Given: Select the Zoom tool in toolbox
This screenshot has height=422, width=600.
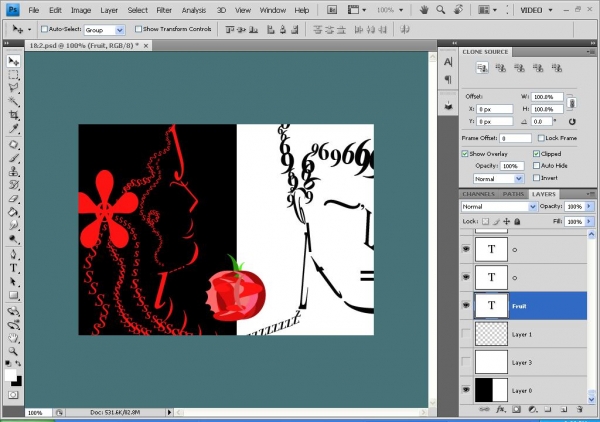Looking at the screenshot, I should coord(13,351).
